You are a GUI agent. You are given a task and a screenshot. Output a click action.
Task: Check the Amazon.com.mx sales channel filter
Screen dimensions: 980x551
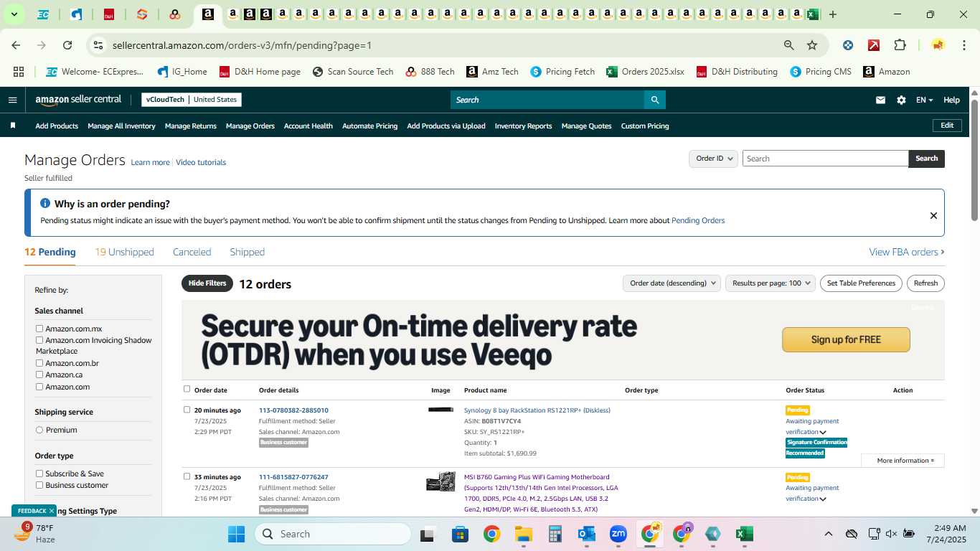point(39,329)
